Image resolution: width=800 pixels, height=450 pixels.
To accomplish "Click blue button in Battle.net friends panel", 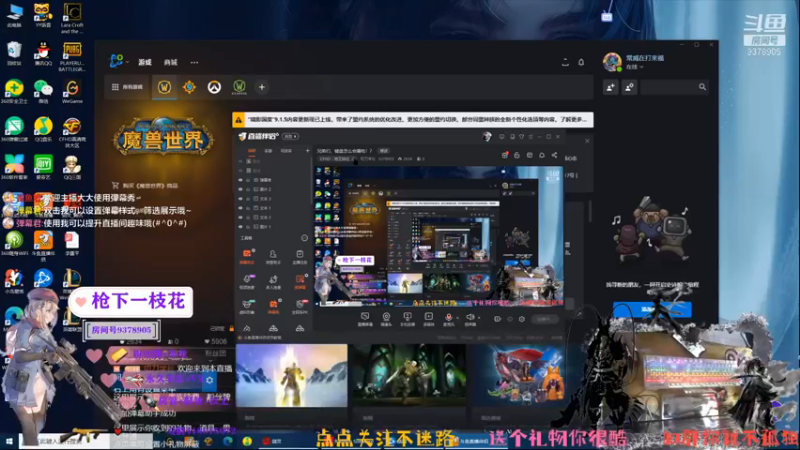I will click(652, 309).
